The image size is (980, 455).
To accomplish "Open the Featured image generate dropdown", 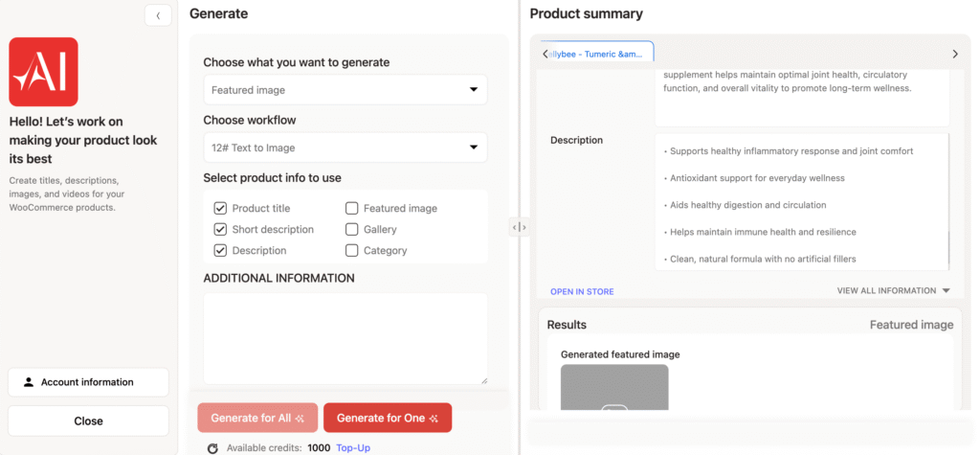I will click(x=345, y=90).
